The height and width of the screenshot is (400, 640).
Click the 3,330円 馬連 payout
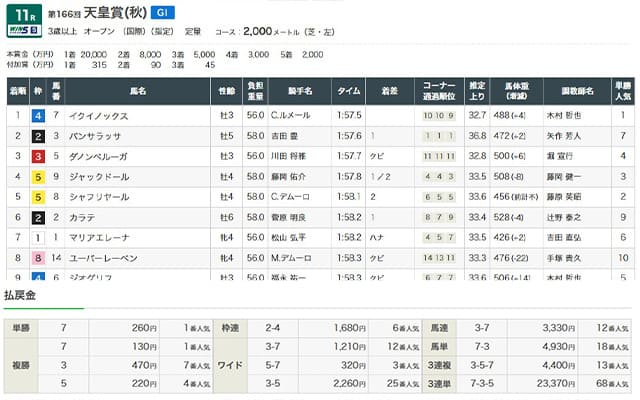coord(558,328)
